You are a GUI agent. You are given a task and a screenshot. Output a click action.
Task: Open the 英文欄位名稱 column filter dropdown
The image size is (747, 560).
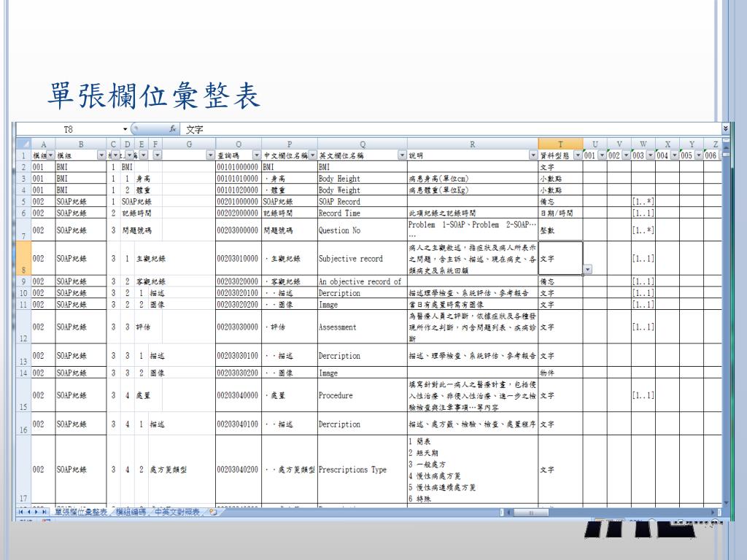click(x=402, y=155)
